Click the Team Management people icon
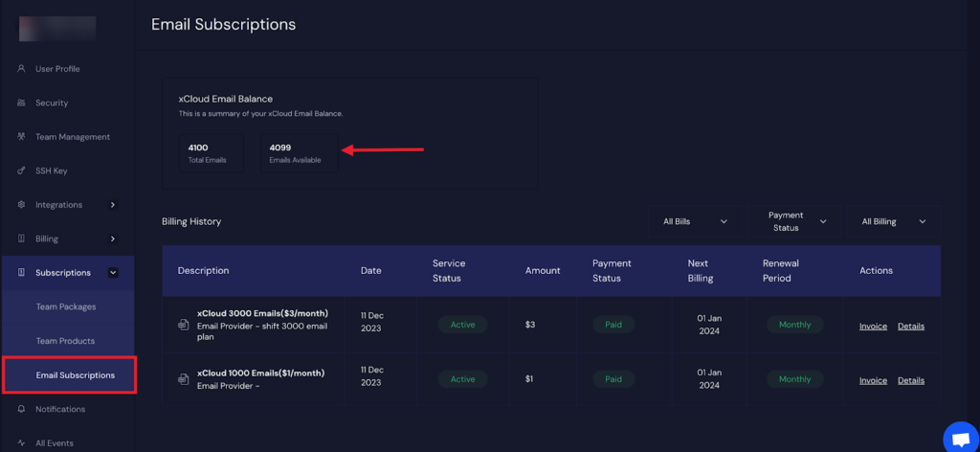 pyautogui.click(x=22, y=137)
